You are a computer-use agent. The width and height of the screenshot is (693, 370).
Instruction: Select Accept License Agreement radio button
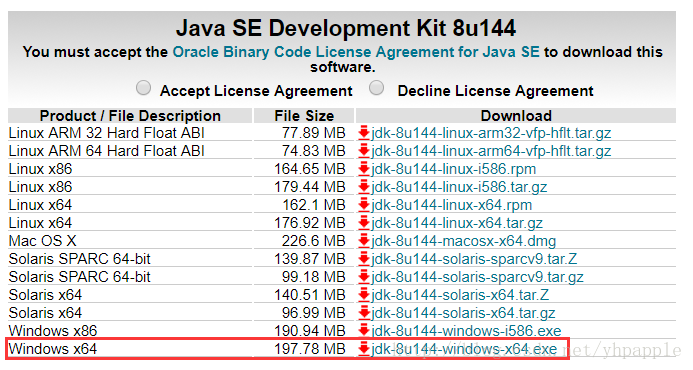143,88
